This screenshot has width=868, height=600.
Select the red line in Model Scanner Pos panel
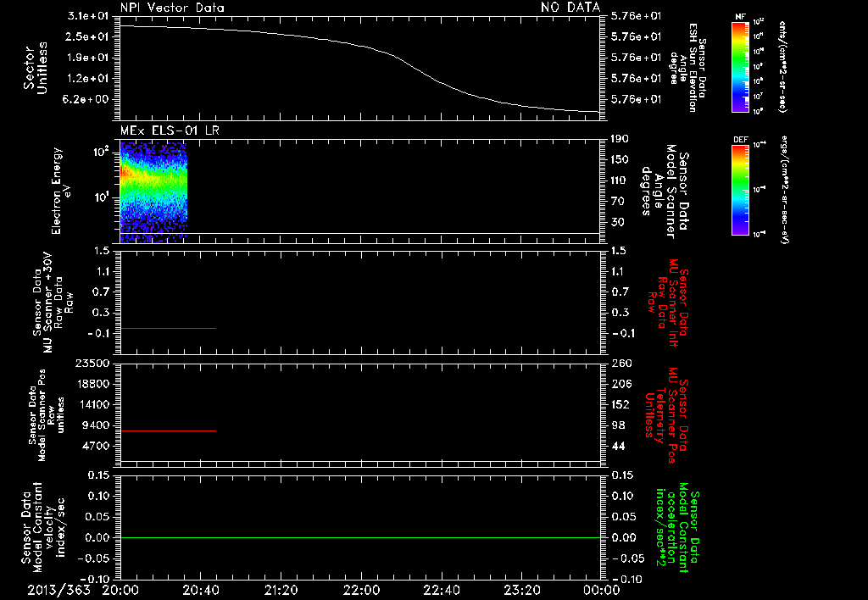[168, 431]
